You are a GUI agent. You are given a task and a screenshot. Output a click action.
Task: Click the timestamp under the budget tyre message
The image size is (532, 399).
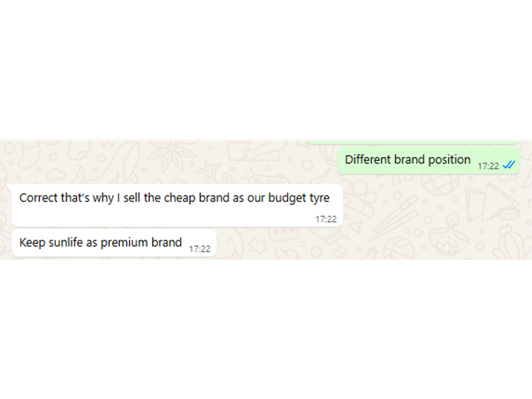[326, 219]
